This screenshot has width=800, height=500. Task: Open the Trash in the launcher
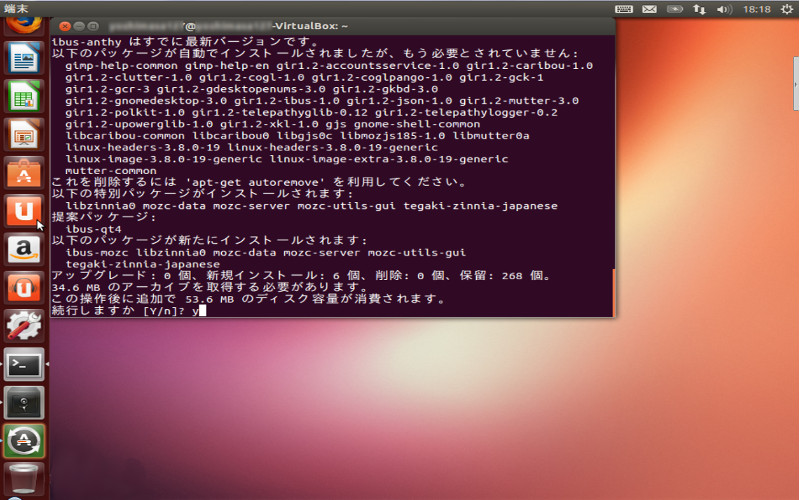(23, 479)
